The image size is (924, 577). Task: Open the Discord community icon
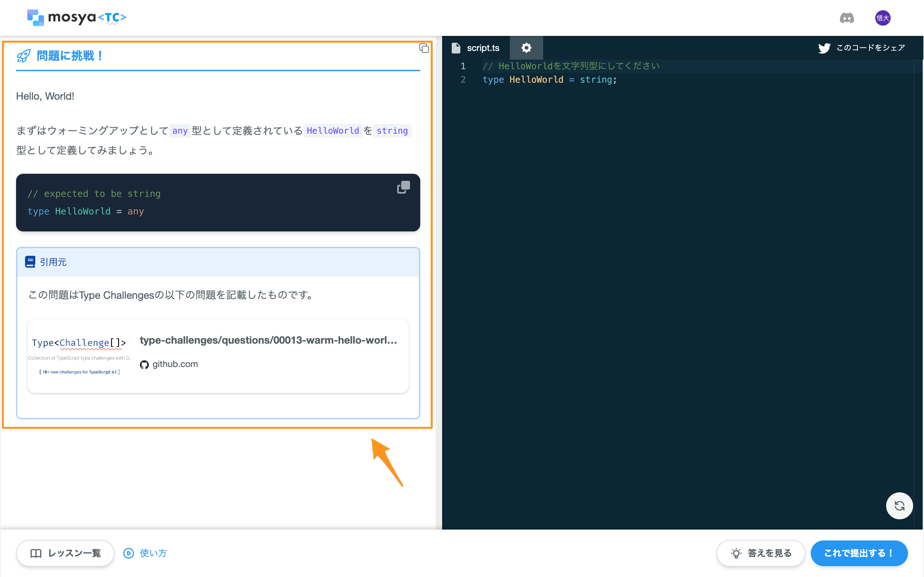847,18
